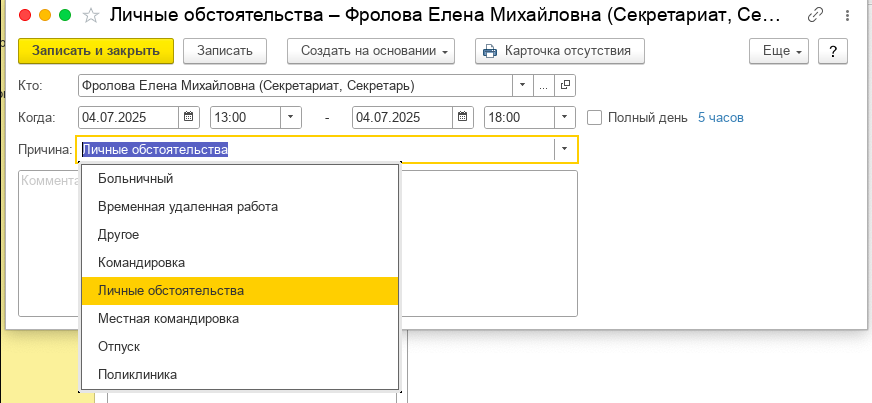Click the ellipsis select button in Кто field
This screenshot has width=872, height=403.
pos(544,85)
